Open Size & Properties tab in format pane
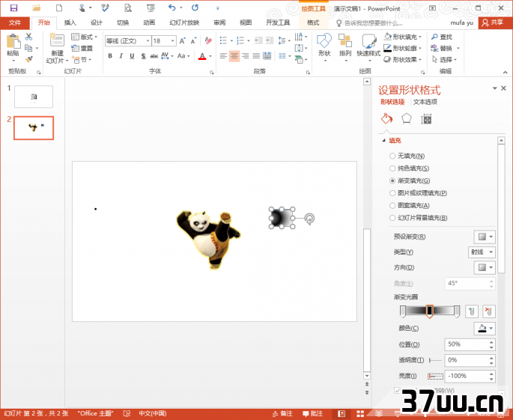Screen dimensions: 513x420 [426, 119]
